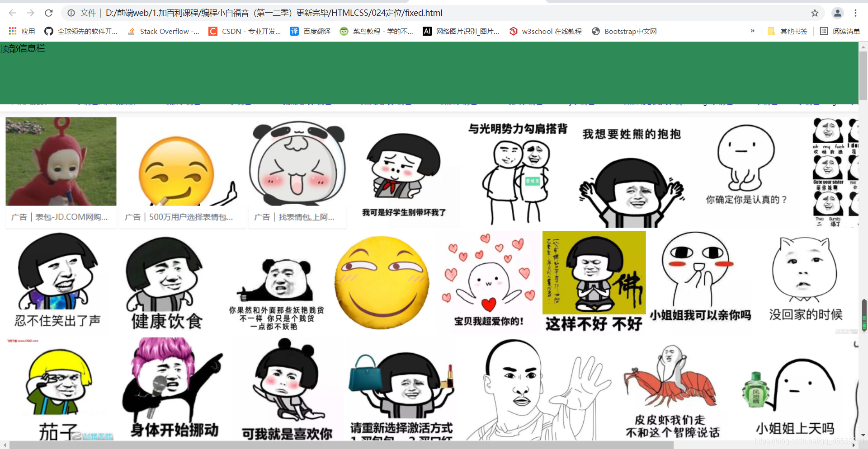Open the Bootstrap中文网 bookmark

tap(624, 31)
